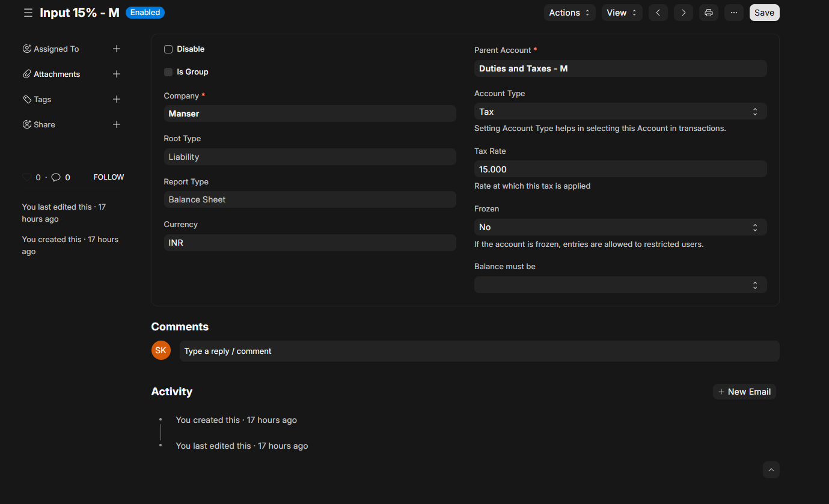Viewport: 829px width, 504px height.
Task: Open the three-dots more options menu
Action: [734, 13]
